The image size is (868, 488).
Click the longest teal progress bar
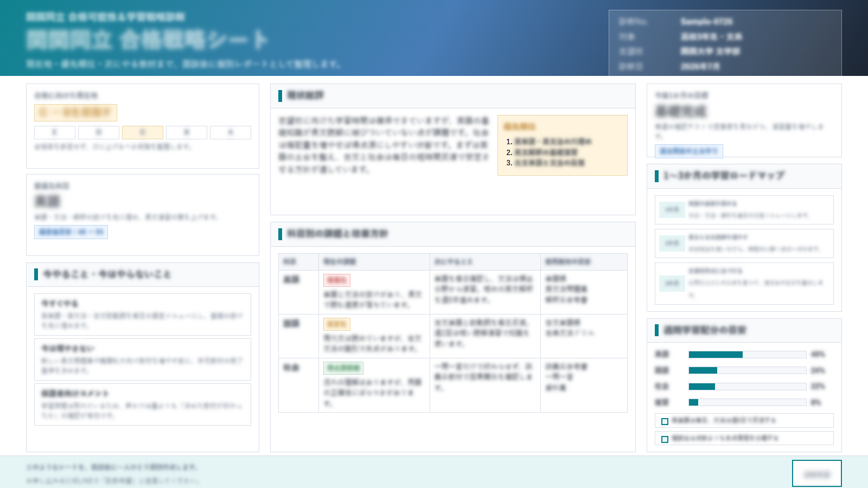click(x=716, y=355)
